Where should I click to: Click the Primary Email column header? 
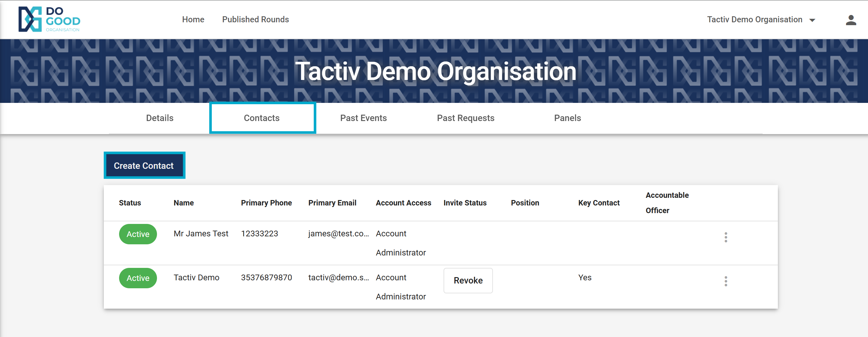332,203
